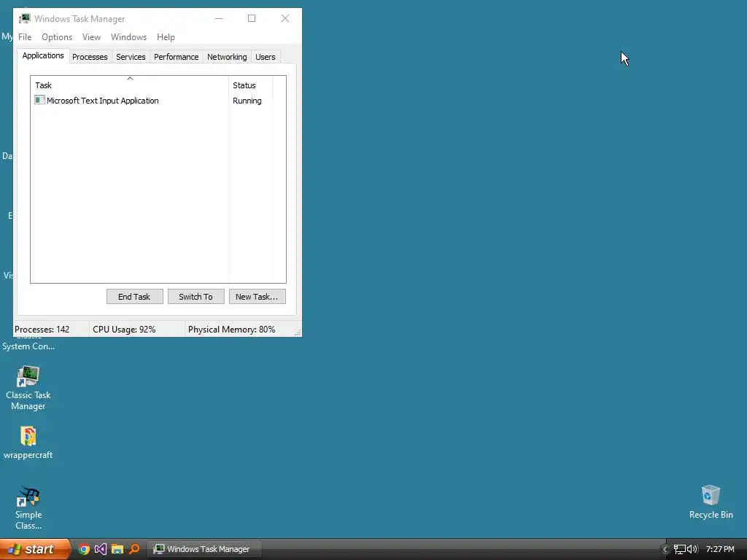Open the wrappercraft desktop icon
Viewport: 747px width, 560px height.
pyautogui.click(x=28, y=443)
